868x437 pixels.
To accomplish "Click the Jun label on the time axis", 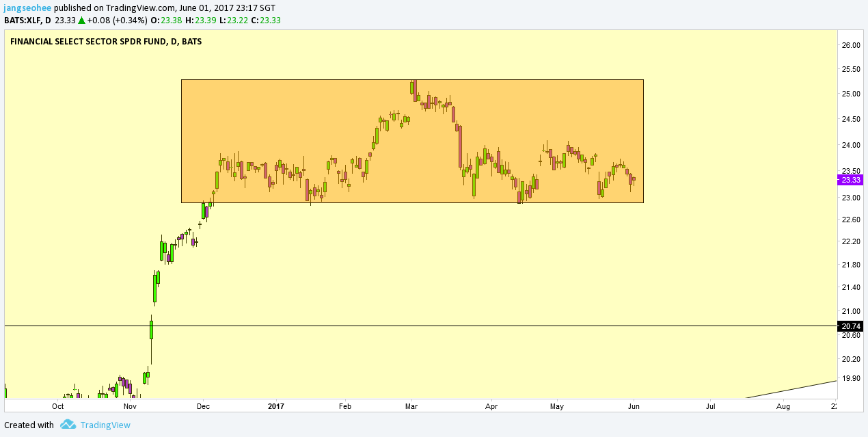I will pos(634,406).
